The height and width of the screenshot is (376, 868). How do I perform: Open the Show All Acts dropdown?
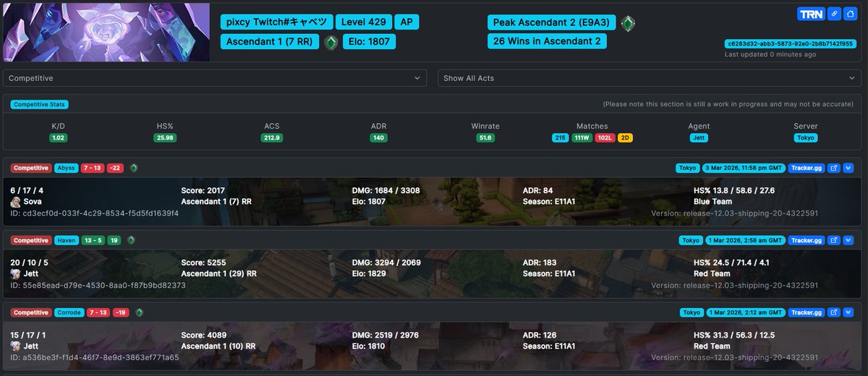[x=650, y=78]
